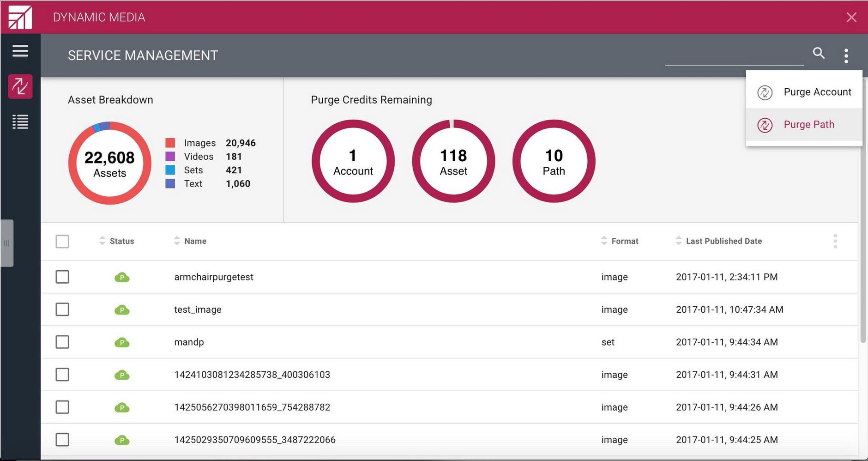Click the Dynamic Media logo icon
Viewport: 868px width, 461px height.
point(20,18)
